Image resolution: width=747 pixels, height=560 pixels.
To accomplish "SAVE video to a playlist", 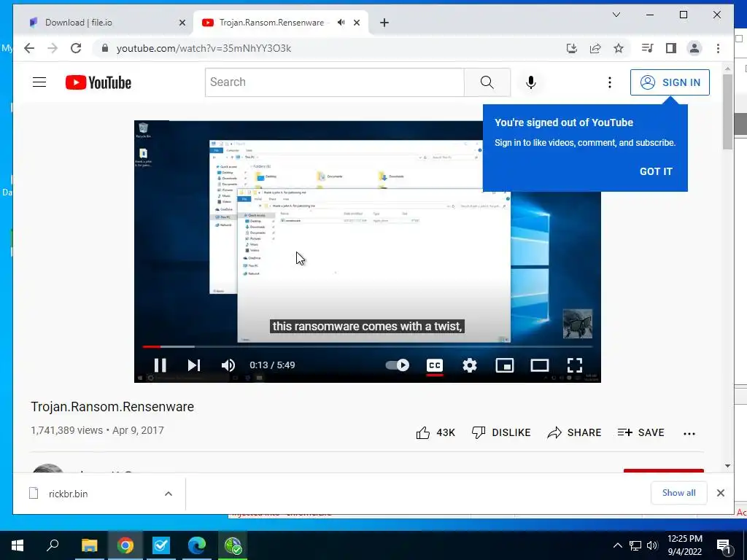I will point(640,432).
